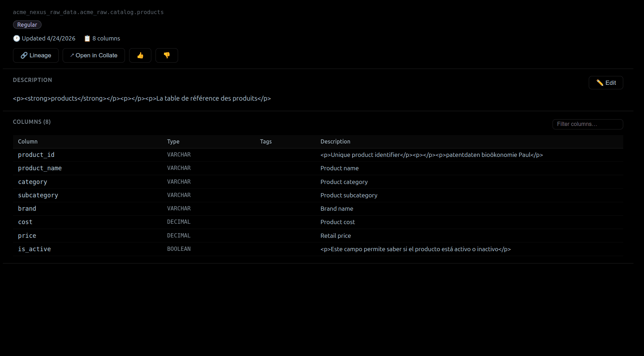Click the brand column row
The width and height of the screenshot is (644, 356).
click(27, 208)
